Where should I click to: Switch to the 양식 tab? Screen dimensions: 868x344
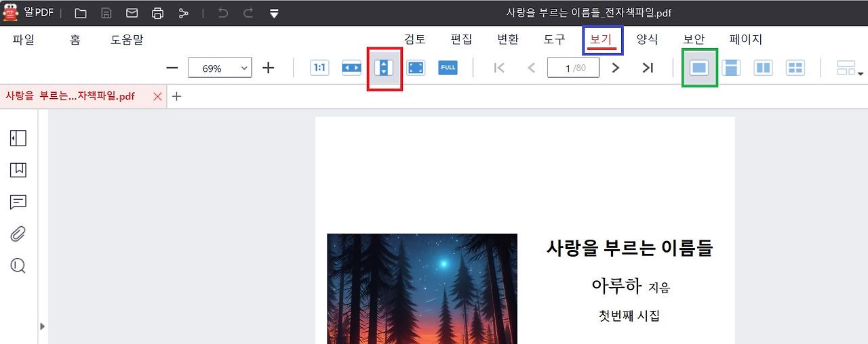647,39
